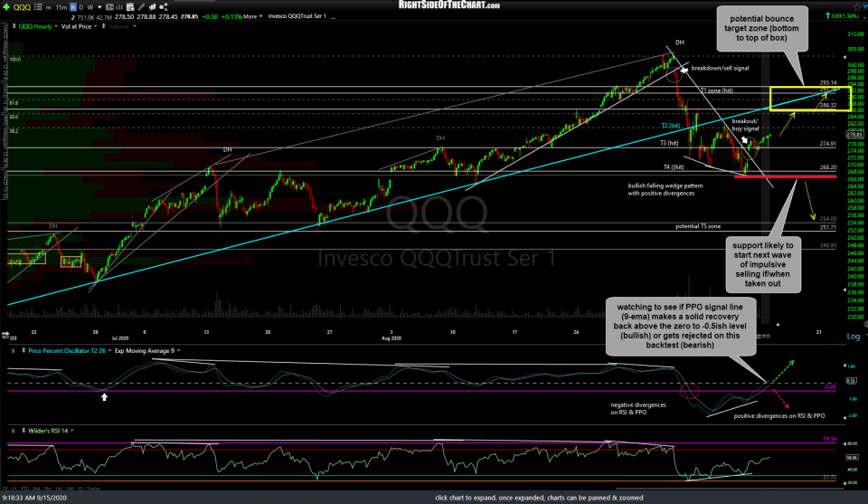868x504 pixels.
Task: Select the minute 'm' timeframe
Action: [48, 8]
